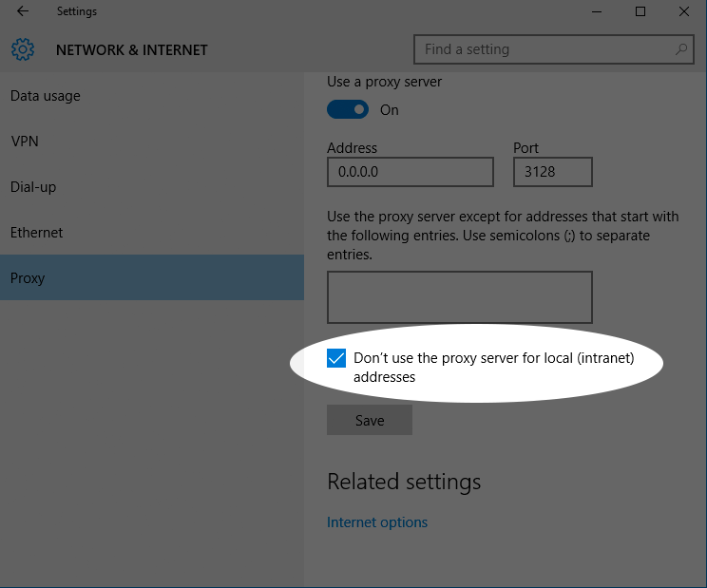Screen dimensions: 707x588
Task: Click the Settings gear icon
Action: tap(23, 49)
